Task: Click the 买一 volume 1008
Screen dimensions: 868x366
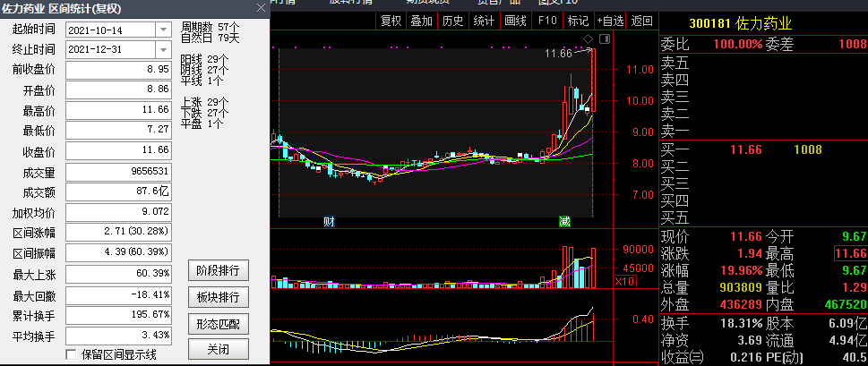Action: [x=808, y=149]
